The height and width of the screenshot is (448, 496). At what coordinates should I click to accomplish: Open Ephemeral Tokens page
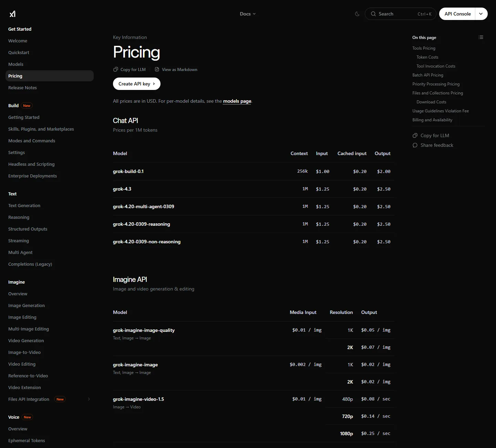[27, 440]
